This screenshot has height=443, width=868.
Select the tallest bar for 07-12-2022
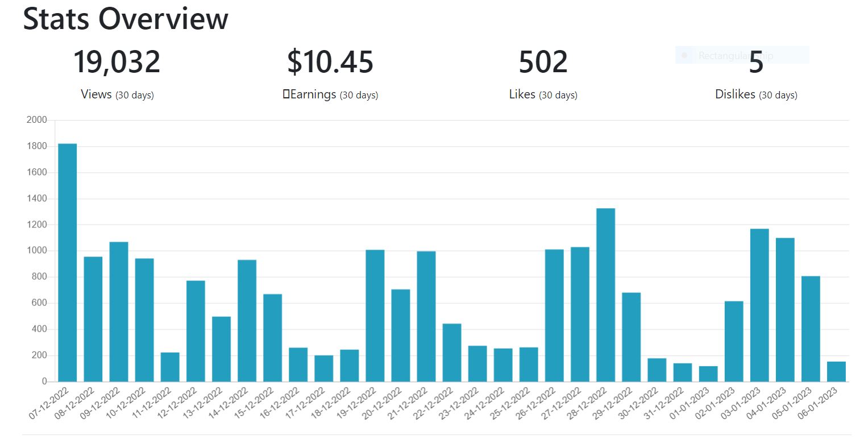[x=68, y=263]
